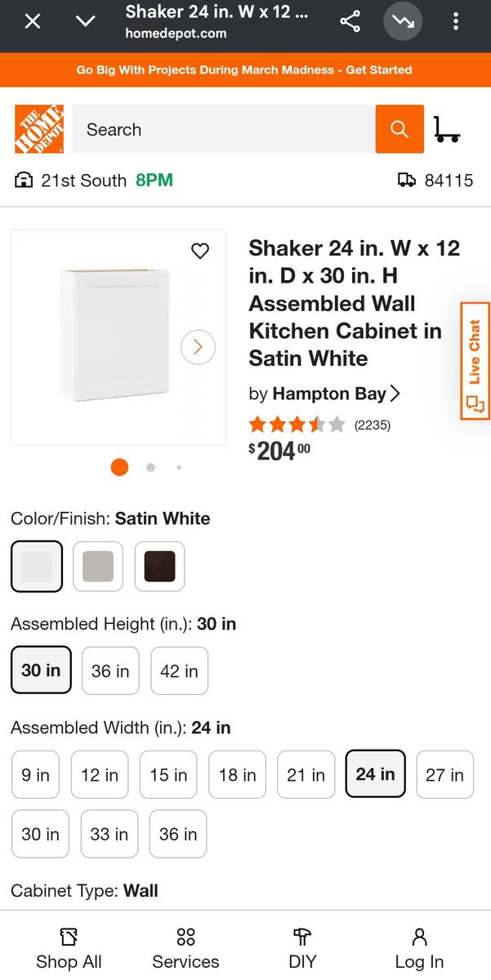This screenshot has height=980, width=491.
Task: Select the 18 in assembled width
Action: [237, 774]
